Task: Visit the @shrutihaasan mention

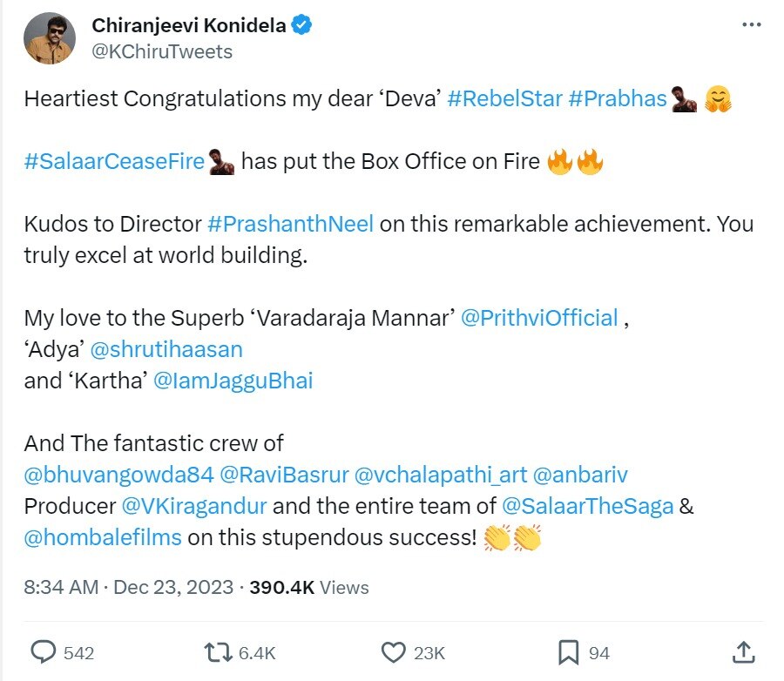Action: point(166,349)
